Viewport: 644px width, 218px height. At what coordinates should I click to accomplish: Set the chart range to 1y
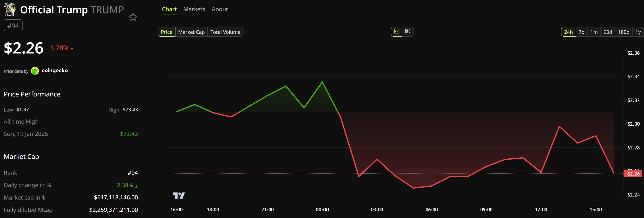point(638,32)
